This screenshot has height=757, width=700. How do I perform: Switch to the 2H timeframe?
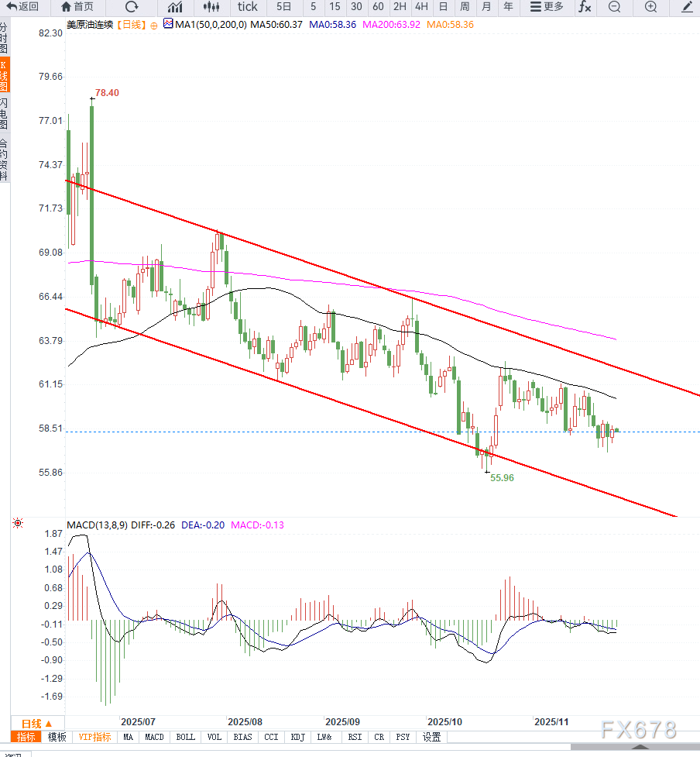pyautogui.click(x=400, y=7)
